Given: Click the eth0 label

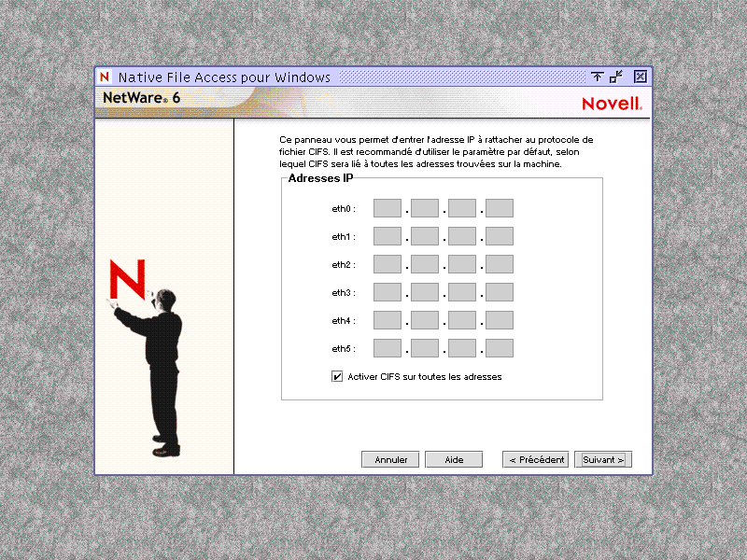Looking at the screenshot, I should click(344, 208).
